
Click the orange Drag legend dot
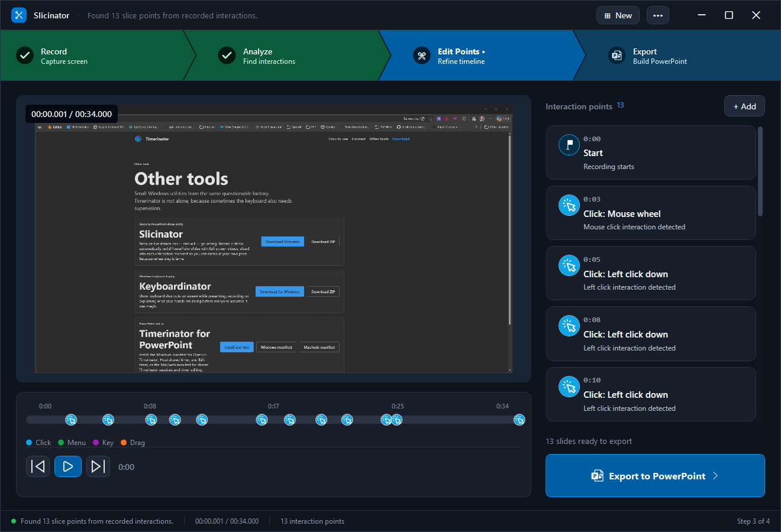(124, 443)
